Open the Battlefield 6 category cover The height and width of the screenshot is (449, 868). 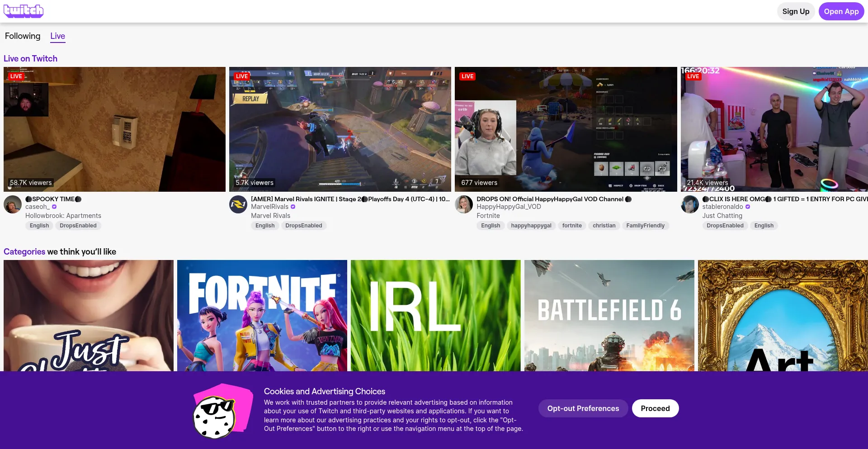[x=609, y=316]
